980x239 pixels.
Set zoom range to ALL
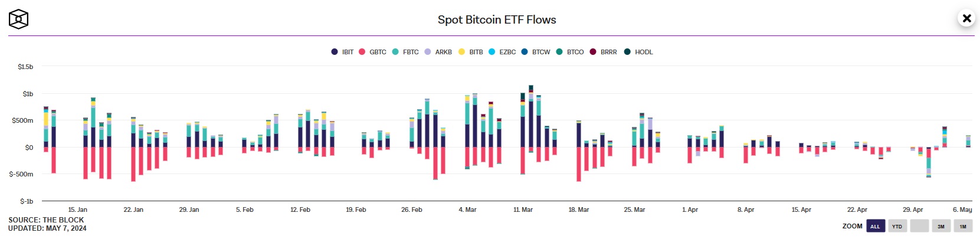click(x=875, y=226)
